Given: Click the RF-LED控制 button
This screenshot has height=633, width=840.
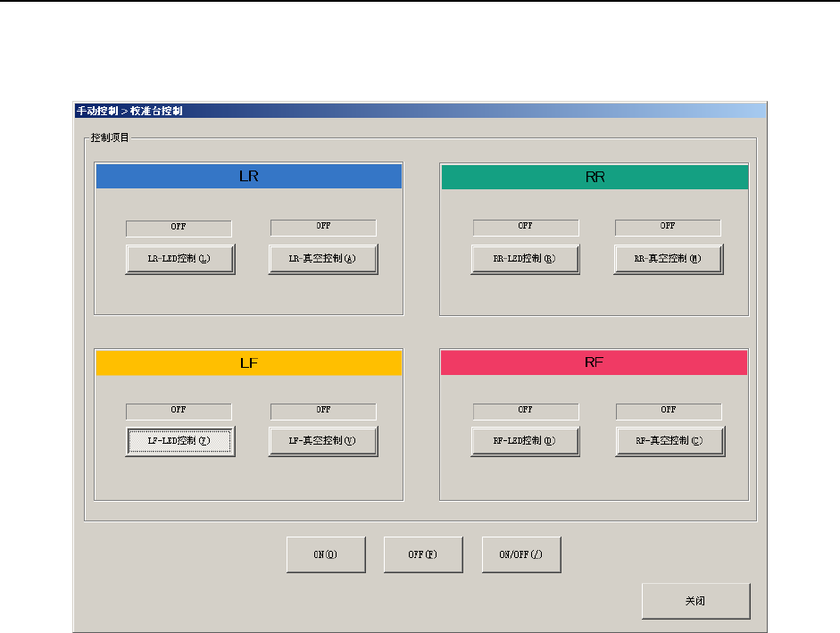Looking at the screenshot, I should (x=525, y=442).
